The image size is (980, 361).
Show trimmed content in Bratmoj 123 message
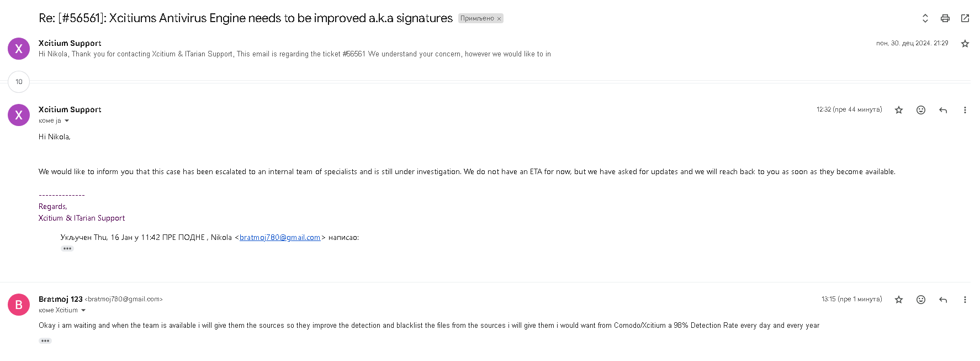point(45,341)
